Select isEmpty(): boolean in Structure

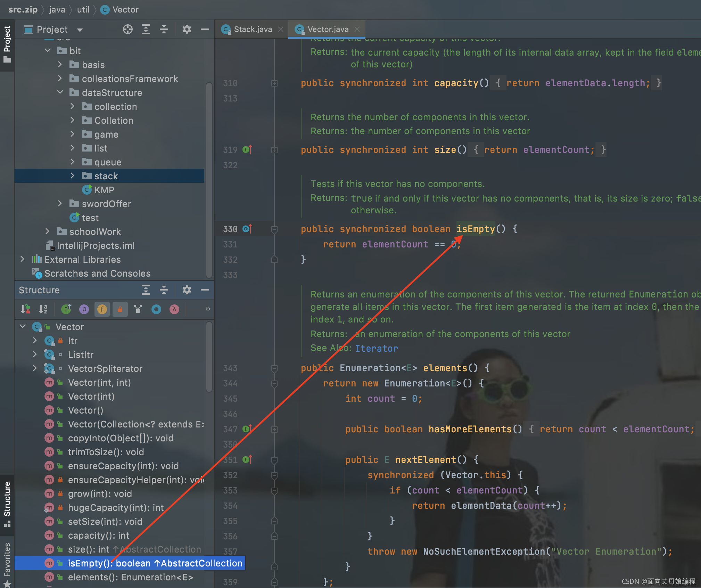[130, 563]
